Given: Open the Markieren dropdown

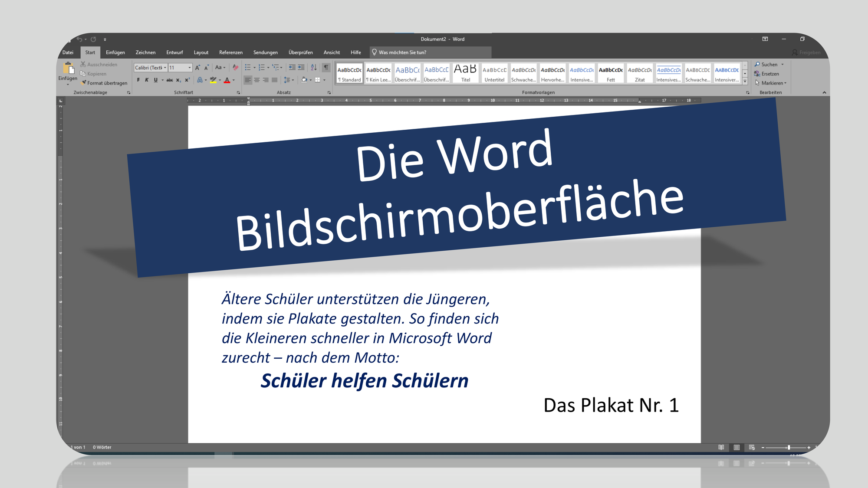Looking at the screenshot, I should pos(771,83).
